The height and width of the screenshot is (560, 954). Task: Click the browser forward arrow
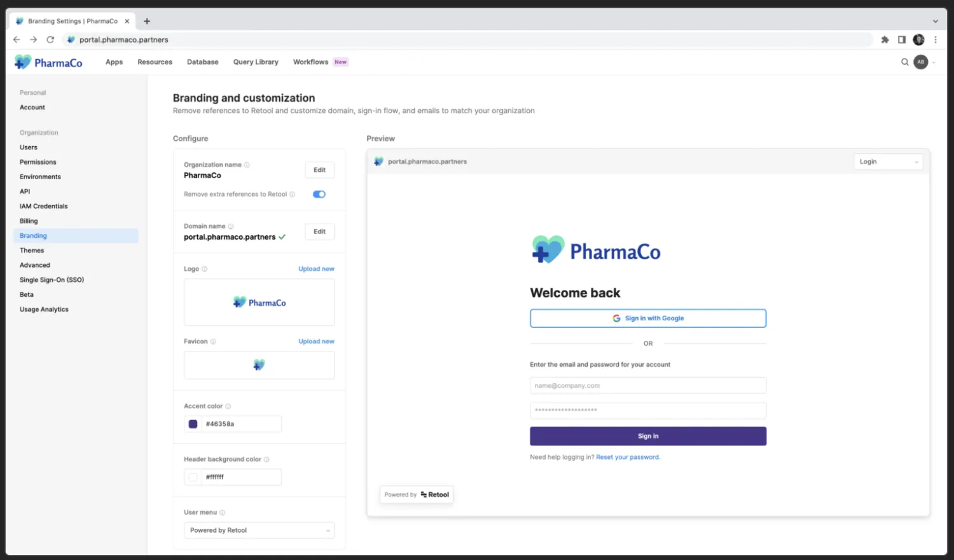[34, 39]
